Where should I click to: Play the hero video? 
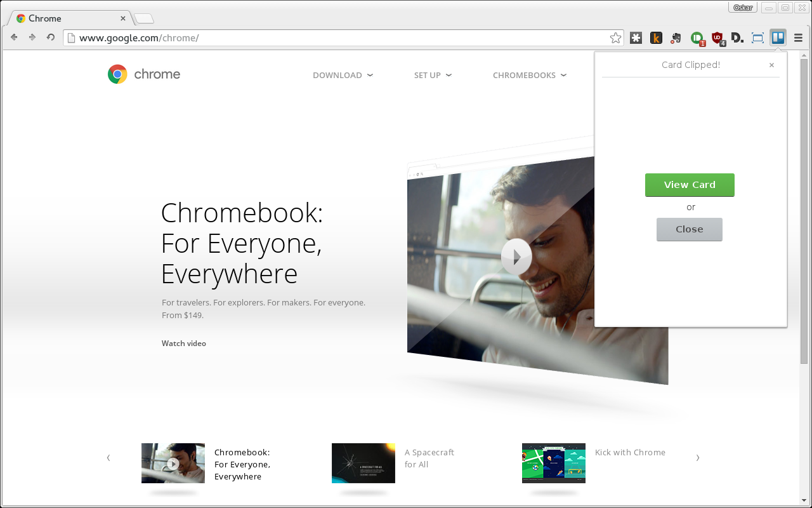pos(516,257)
